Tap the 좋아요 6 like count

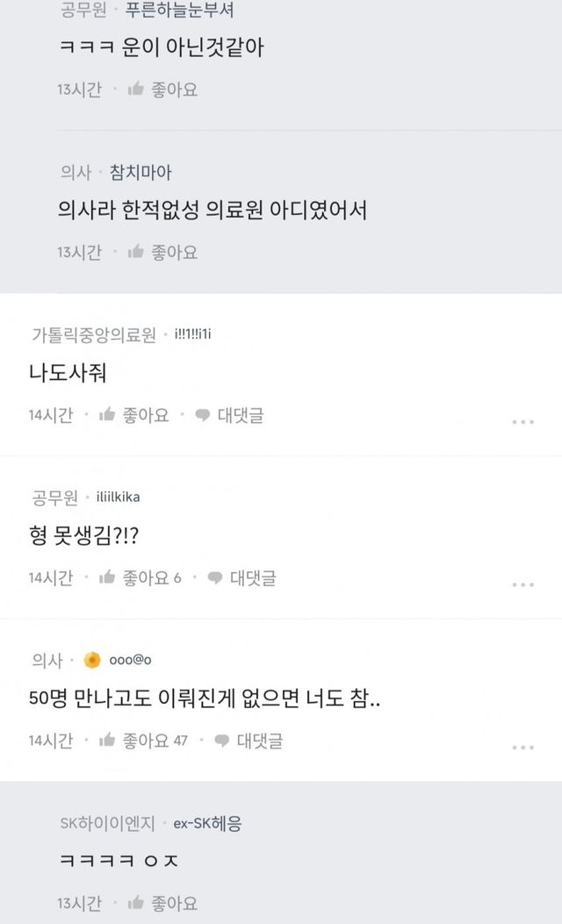coord(152,577)
